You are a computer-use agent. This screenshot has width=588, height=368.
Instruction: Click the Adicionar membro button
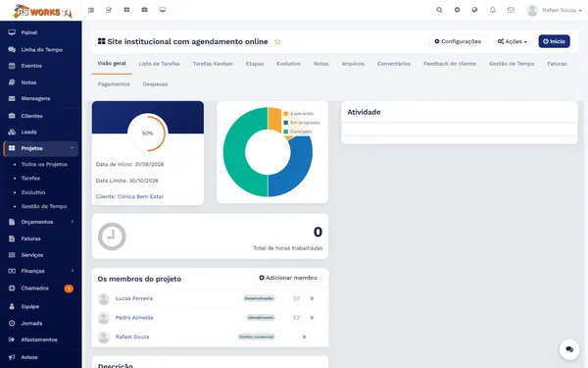(288, 278)
